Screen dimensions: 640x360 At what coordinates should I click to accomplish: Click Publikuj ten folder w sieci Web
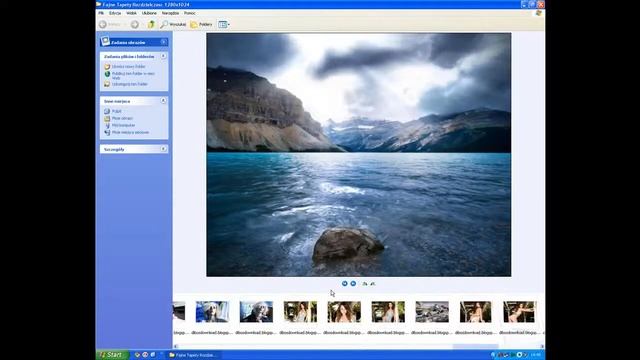(x=129, y=76)
